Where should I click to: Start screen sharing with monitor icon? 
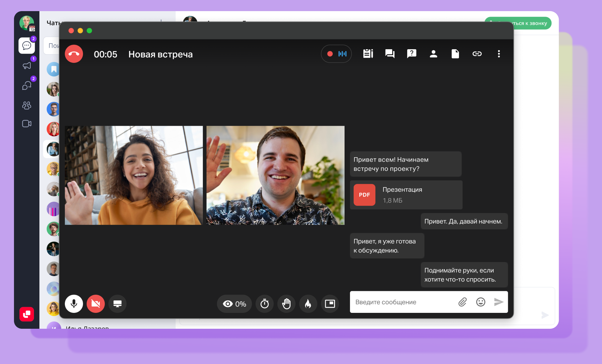(118, 304)
